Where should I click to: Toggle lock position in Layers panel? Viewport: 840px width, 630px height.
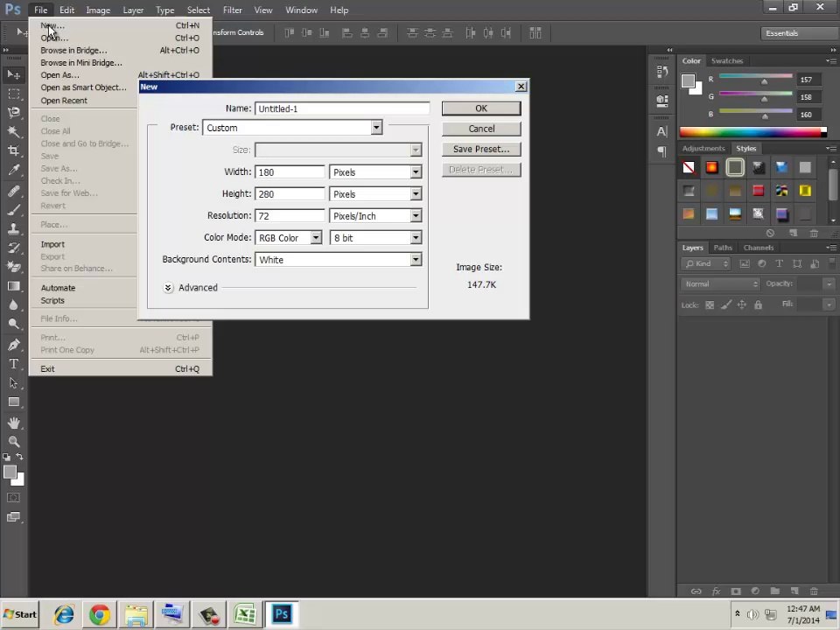click(742, 304)
